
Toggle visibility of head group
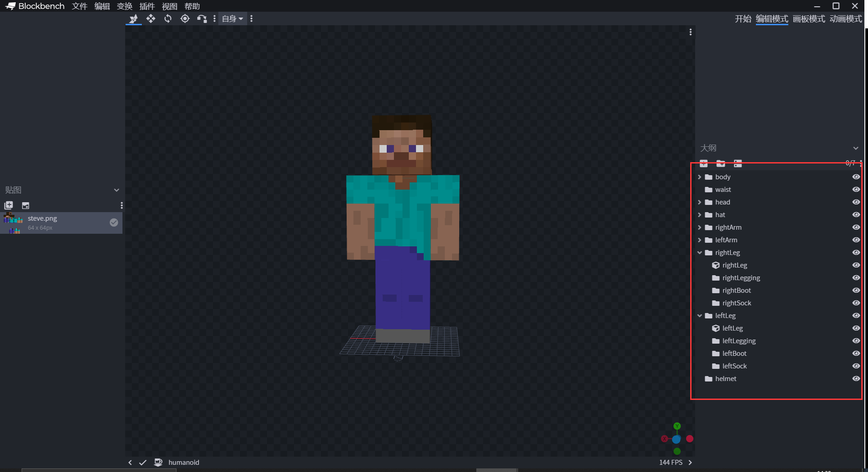click(856, 202)
